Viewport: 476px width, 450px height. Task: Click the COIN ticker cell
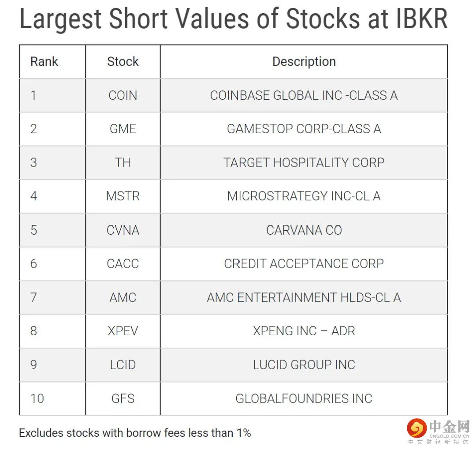123,95
